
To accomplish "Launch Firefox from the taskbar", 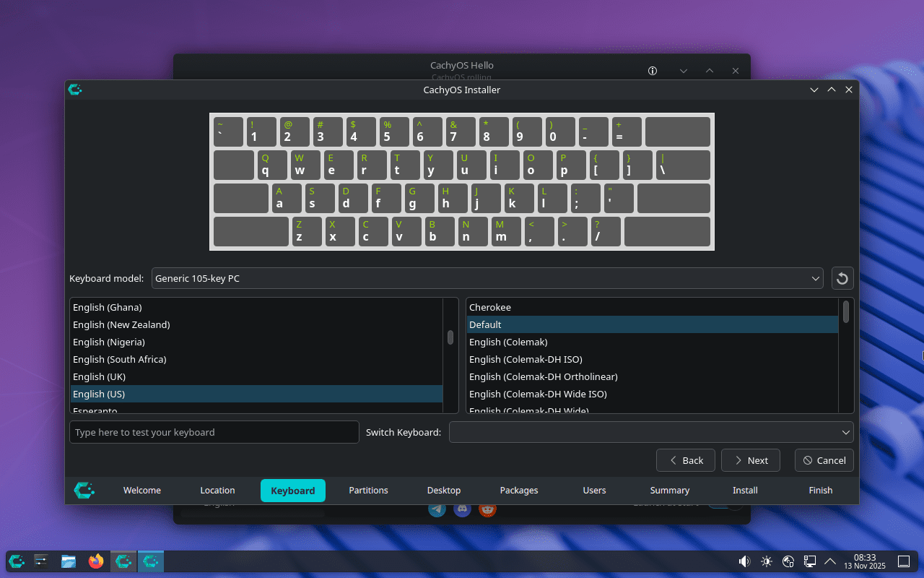I will 95,561.
